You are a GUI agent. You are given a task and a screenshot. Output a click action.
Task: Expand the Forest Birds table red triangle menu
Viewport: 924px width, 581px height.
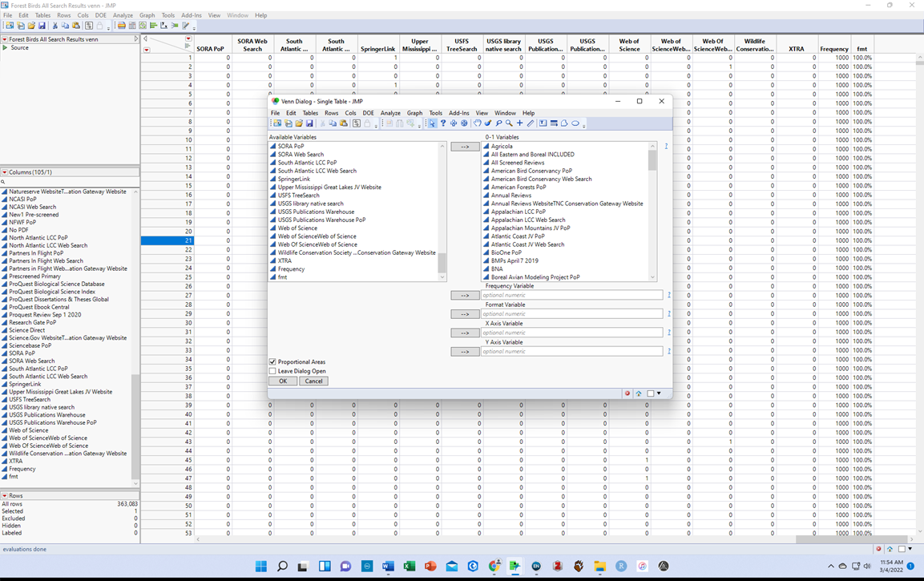click(x=5, y=39)
